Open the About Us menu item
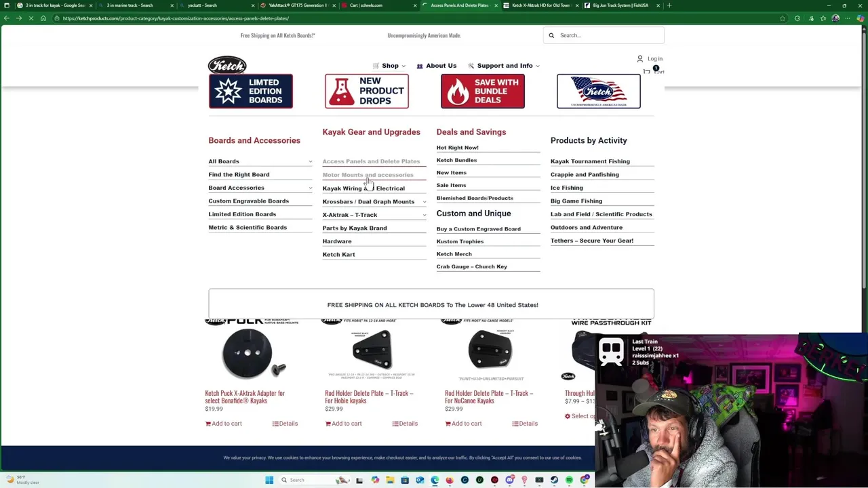Viewport: 868px width, 488px height. click(x=436, y=66)
